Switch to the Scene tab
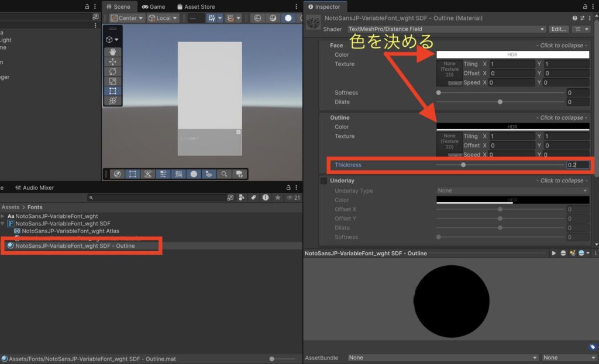The width and height of the screenshot is (599, 364). click(118, 6)
